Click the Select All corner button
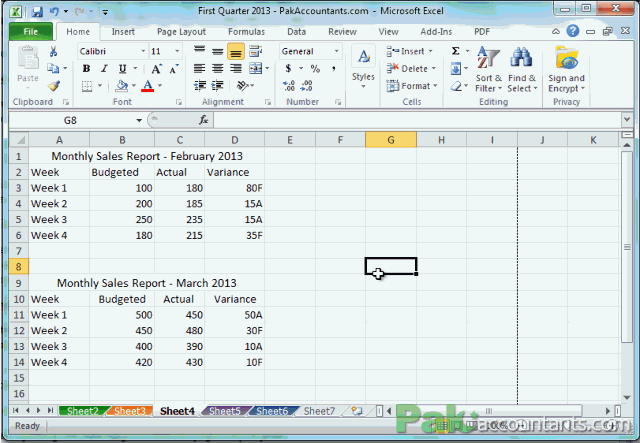 (x=19, y=140)
